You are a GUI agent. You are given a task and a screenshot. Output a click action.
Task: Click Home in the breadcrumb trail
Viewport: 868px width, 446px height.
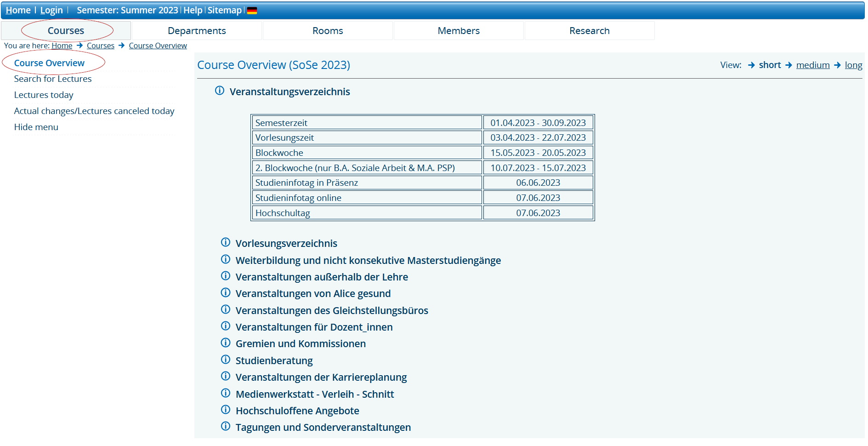point(62,46)
